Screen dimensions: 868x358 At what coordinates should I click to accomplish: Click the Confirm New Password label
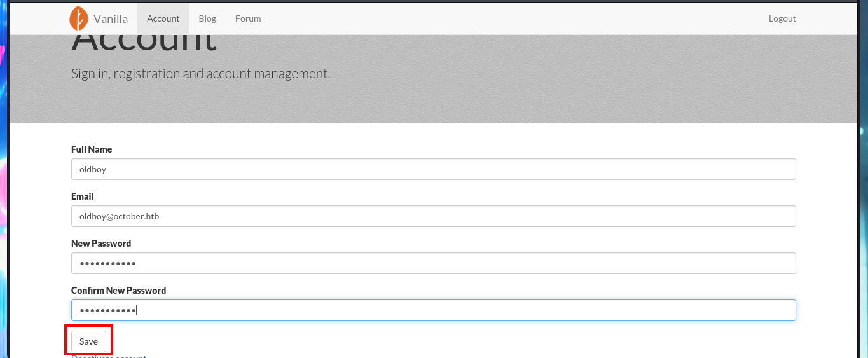point(118,291)
